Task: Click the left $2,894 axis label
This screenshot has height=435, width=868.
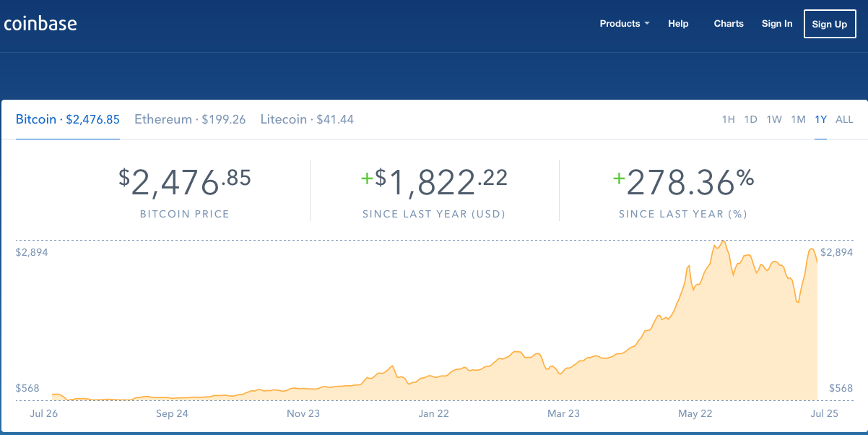Action: point(32,252)
